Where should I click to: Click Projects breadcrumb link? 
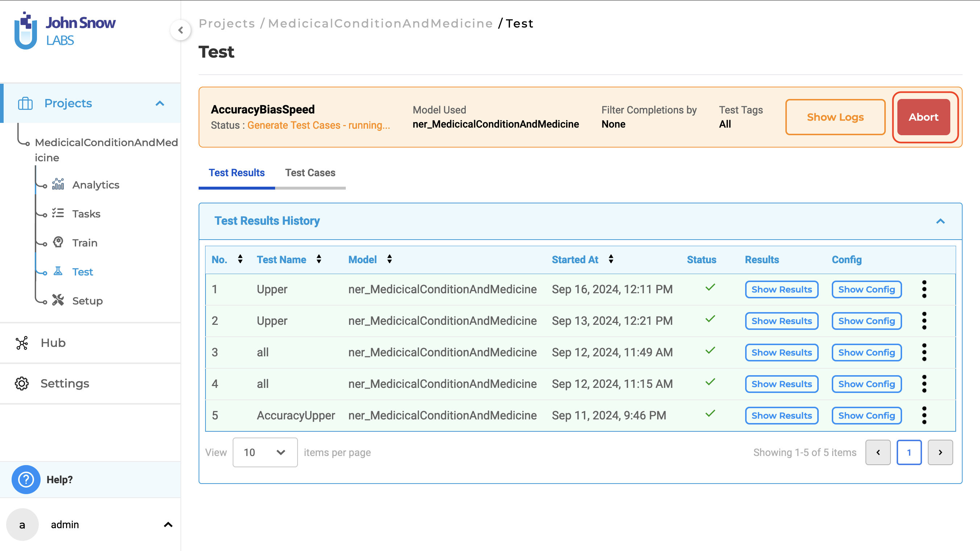227,24
